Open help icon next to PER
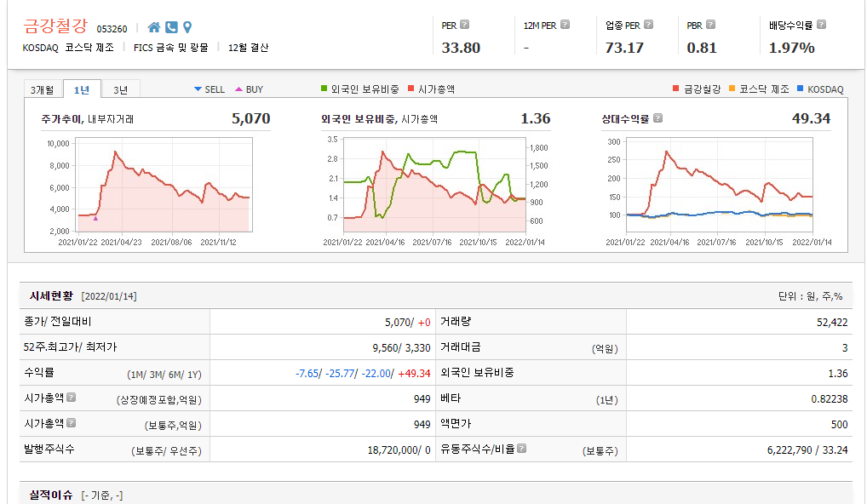Viewport: 867px width, 504px height. [464, 25]
